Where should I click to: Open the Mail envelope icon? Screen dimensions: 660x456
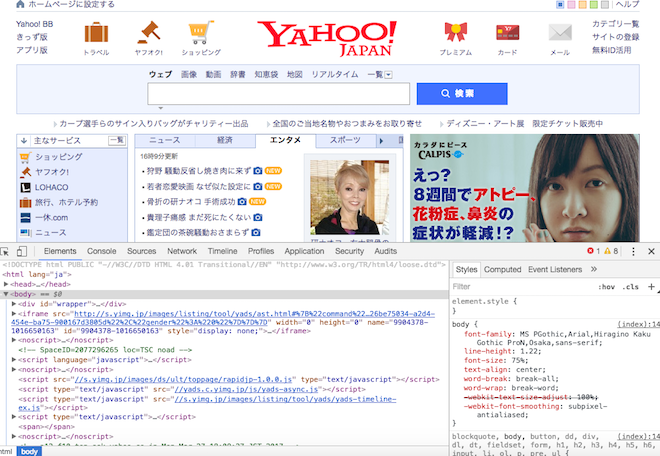560,32
